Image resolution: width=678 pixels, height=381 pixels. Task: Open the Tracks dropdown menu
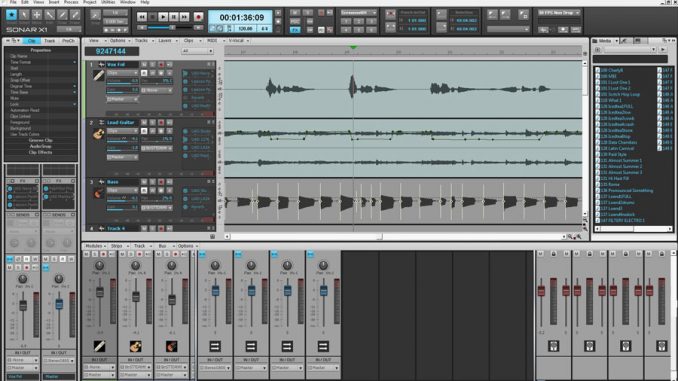point(143,41)
